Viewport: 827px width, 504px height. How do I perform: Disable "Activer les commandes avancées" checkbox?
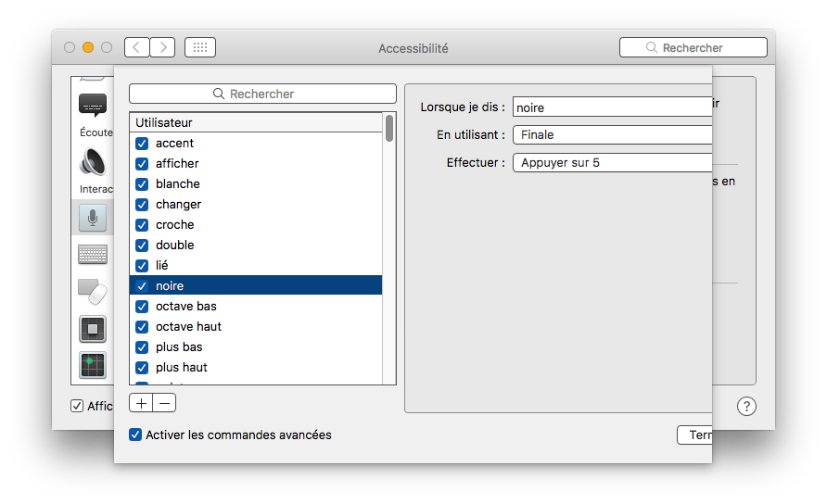[x=136, y=435]
